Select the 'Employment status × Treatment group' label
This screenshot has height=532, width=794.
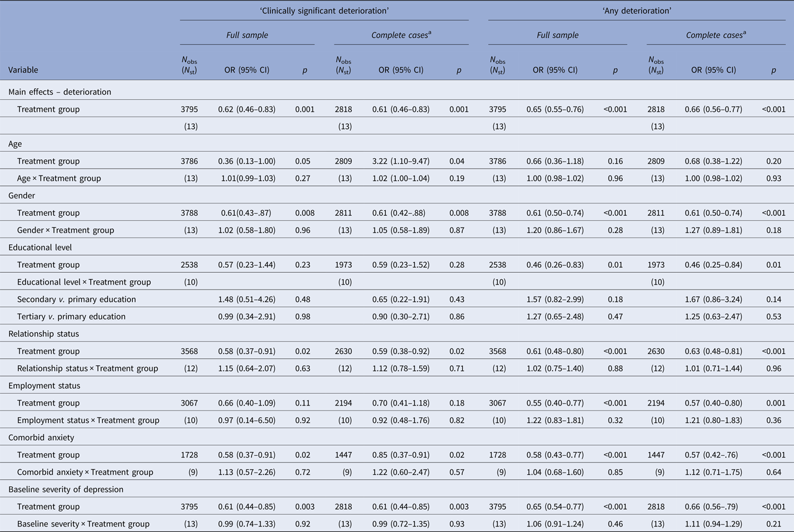click(88, 420)
